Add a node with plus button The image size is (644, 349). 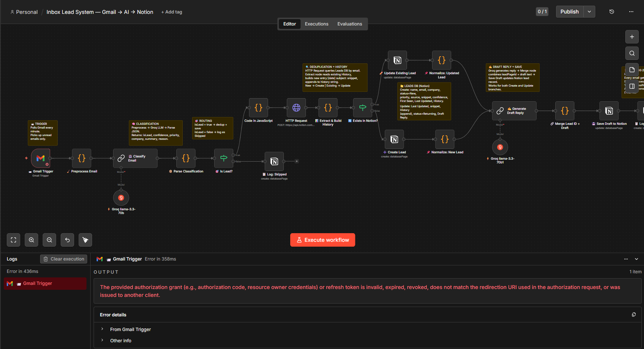point(632,37)
